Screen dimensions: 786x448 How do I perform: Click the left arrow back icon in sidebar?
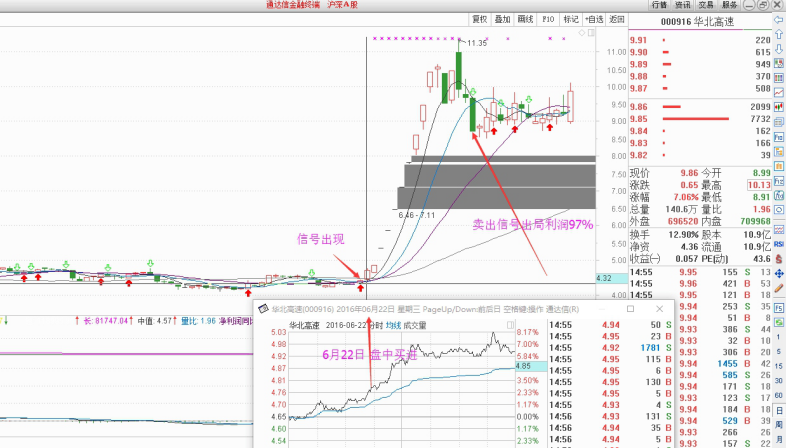[779, 20]
